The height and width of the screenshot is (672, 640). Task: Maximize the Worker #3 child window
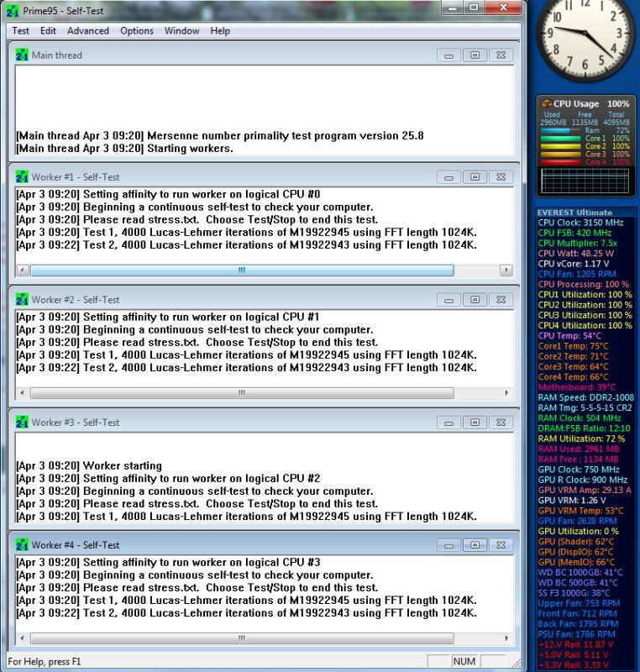(x=475, y=423)
